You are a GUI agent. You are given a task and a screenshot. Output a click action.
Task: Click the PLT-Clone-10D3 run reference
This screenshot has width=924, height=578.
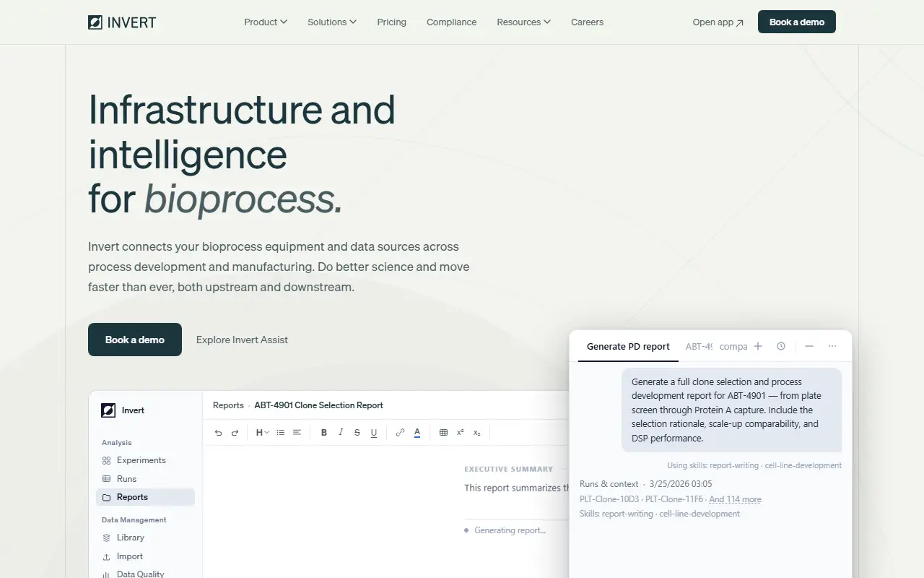click(609, 499)
